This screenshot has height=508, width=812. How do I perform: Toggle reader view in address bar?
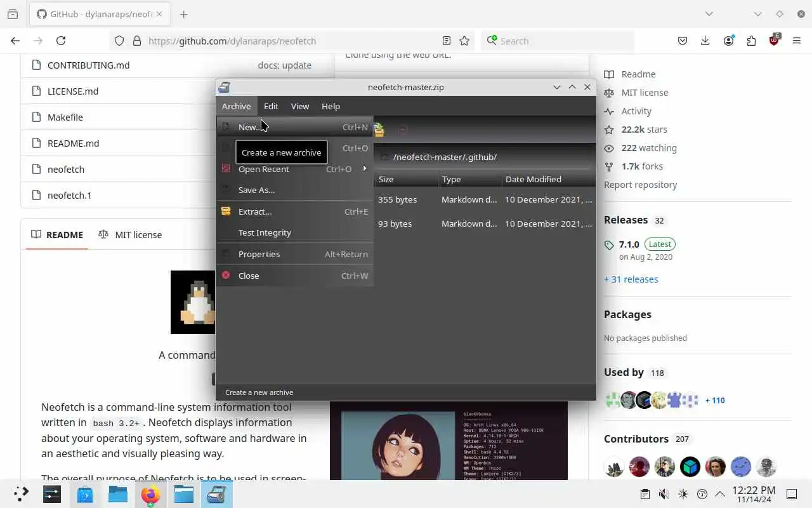[447, 41]
